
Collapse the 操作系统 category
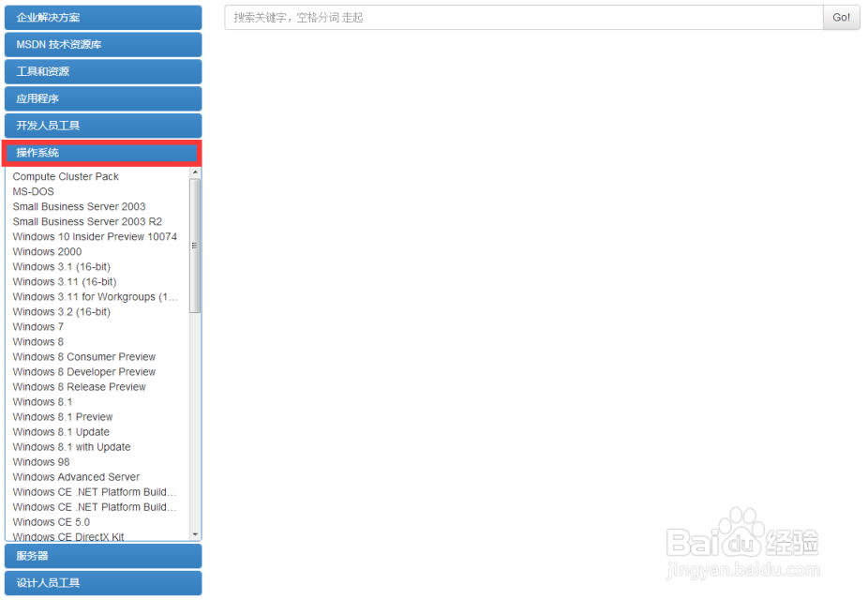tap(103, 153)
